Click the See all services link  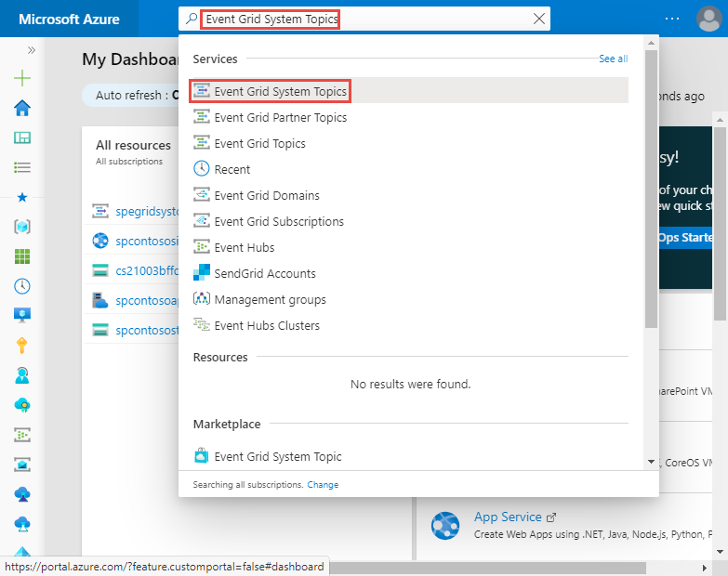[613, 59]
